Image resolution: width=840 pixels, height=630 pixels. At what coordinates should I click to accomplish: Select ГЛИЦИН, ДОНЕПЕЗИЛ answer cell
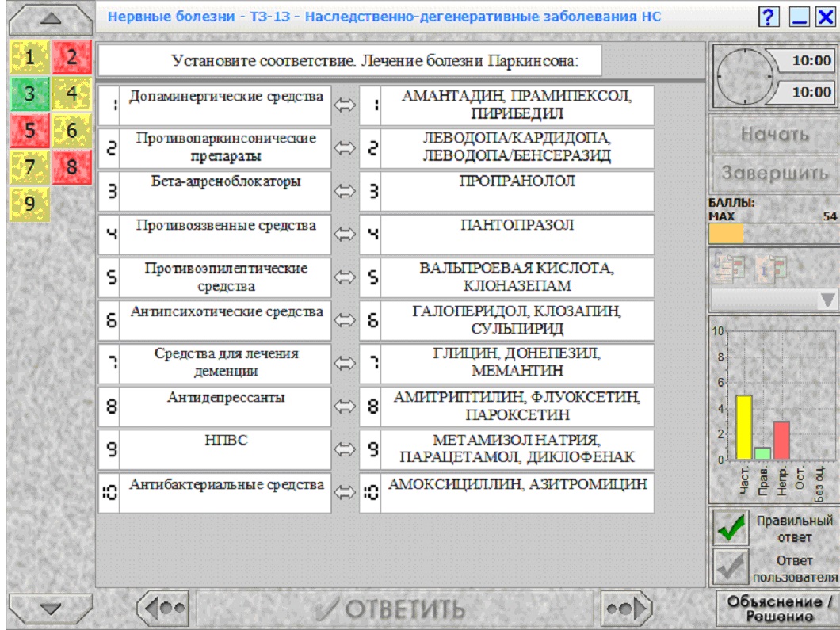pyautogui.click(x=507, y=363)
